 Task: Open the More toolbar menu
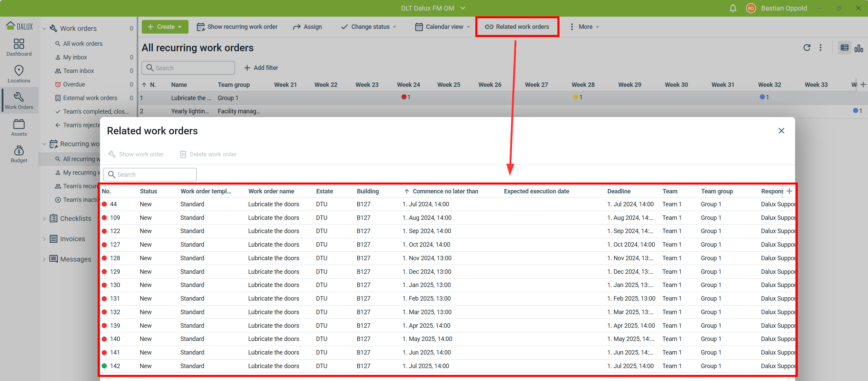tap(585, 27)
